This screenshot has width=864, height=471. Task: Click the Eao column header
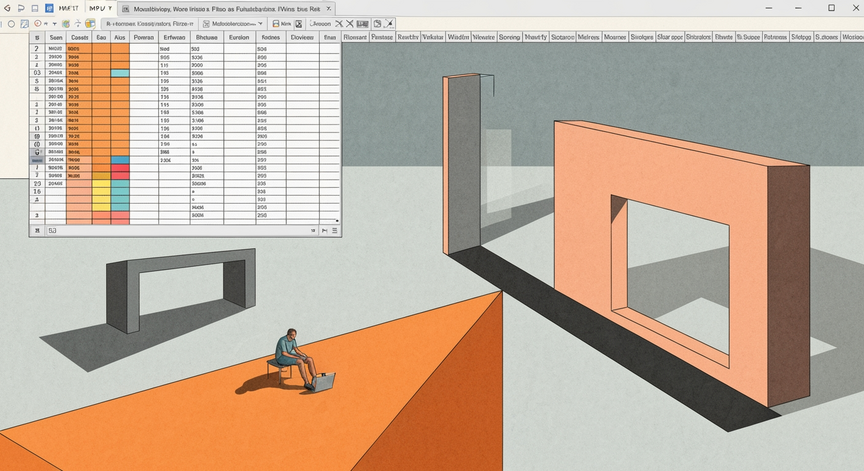[101, 37]
